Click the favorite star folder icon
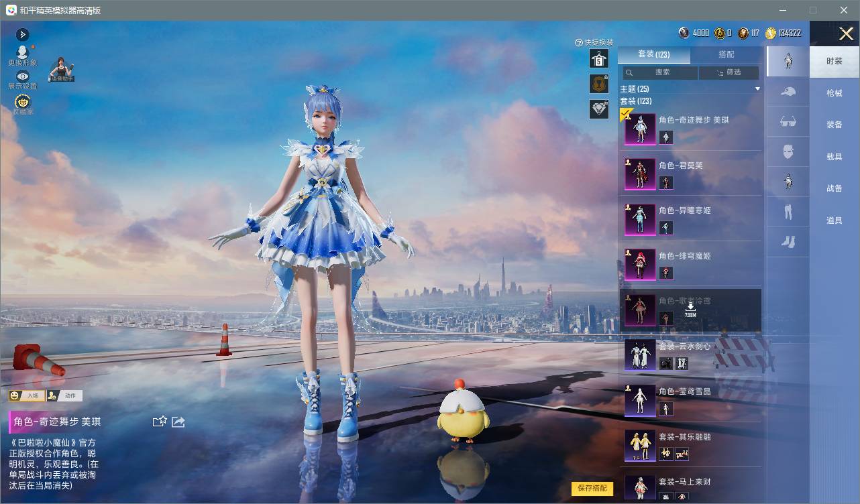Screen dimensions: 860x504 [160, 422]
